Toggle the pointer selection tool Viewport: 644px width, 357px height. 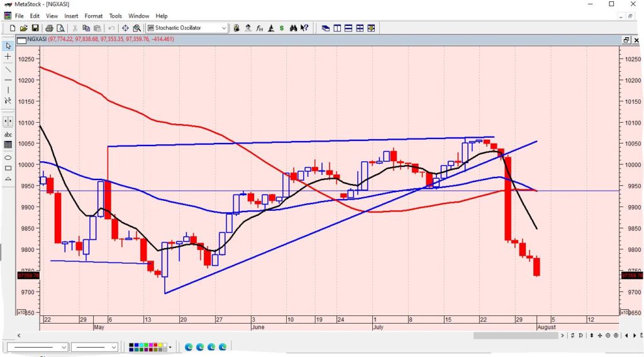(8, 45)
